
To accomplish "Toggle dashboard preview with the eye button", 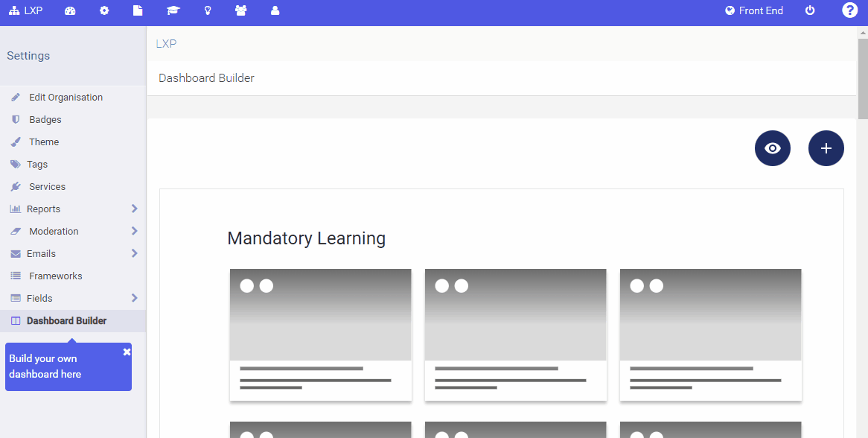I will [772, 148].
